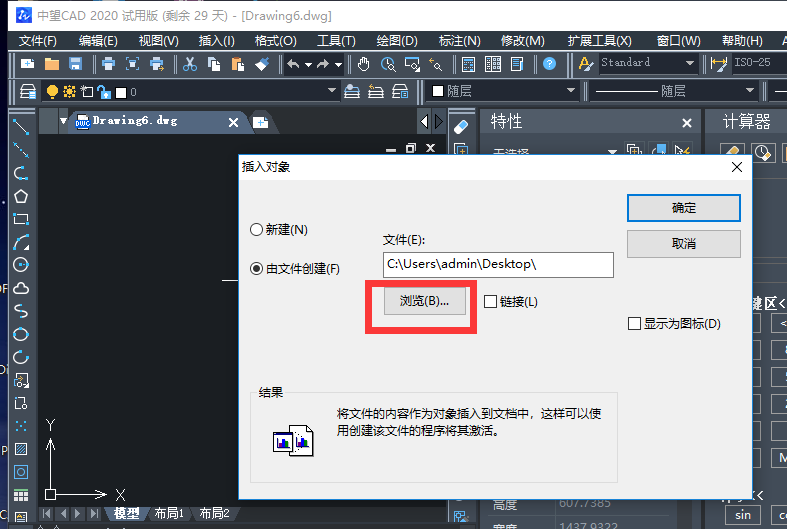Viewport: 787px width, 529px height.
Task: Enable the 链接(L) checkbox
Action: click(491, 301)
